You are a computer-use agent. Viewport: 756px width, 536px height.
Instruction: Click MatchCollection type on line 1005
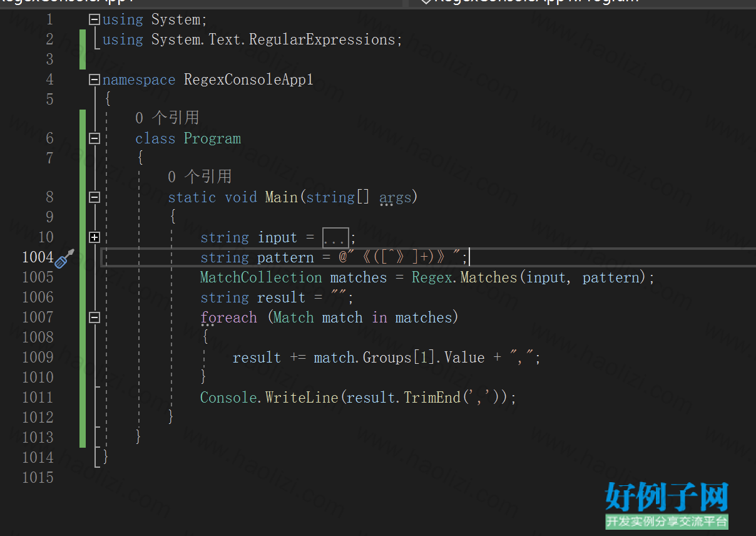(261, 277)
